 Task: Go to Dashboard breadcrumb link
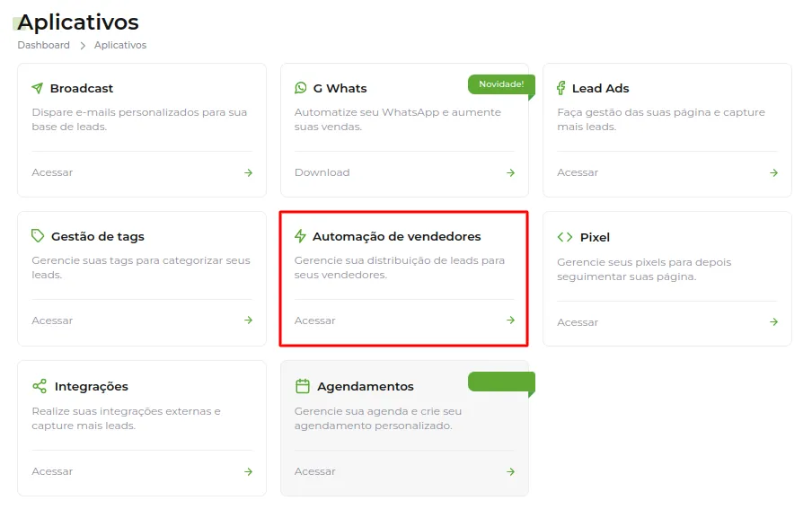[43, 45]
